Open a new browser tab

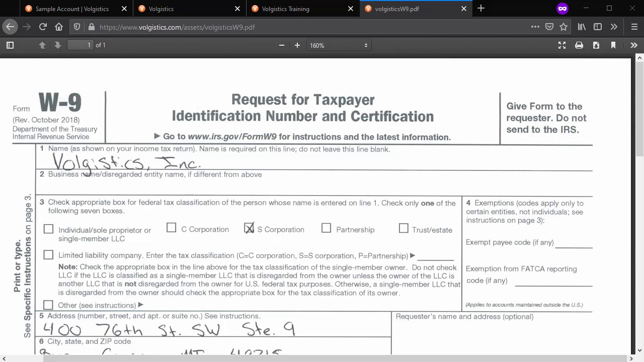click(481, 9)
